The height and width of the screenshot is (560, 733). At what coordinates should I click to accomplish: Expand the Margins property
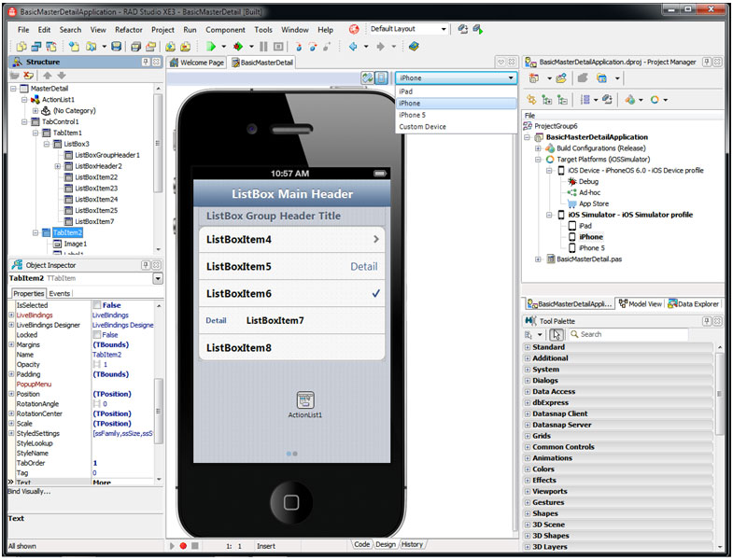[x=11, y=344]
